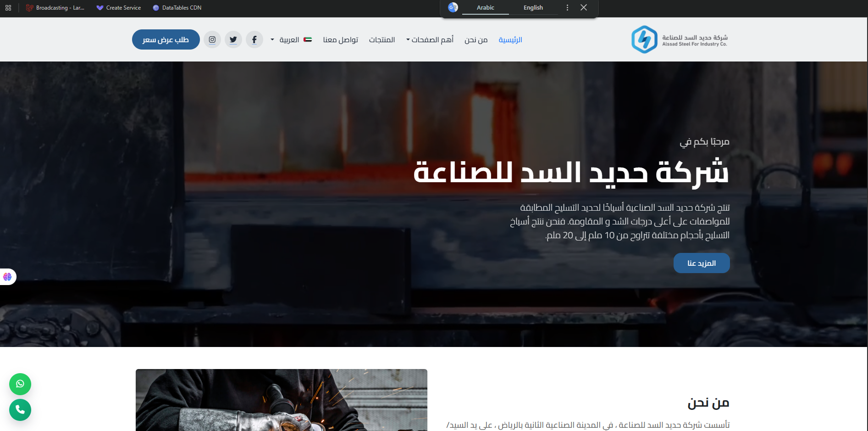
Task: Select Arabic in the translation bar
Action: [x=486, y=7]
